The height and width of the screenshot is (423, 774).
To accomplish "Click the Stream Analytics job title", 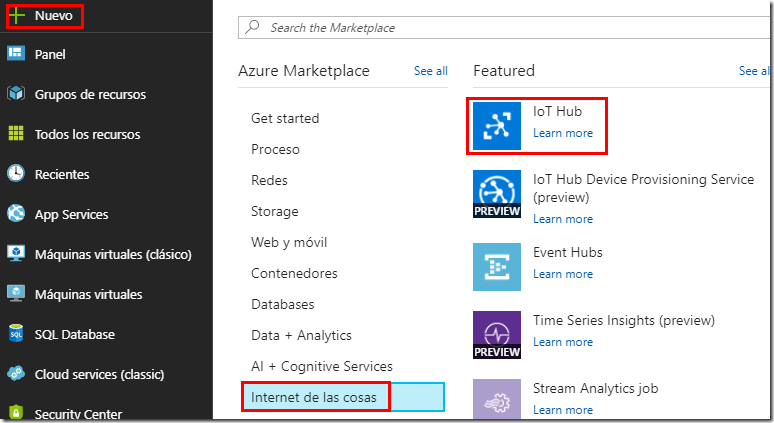I will 595,389.
